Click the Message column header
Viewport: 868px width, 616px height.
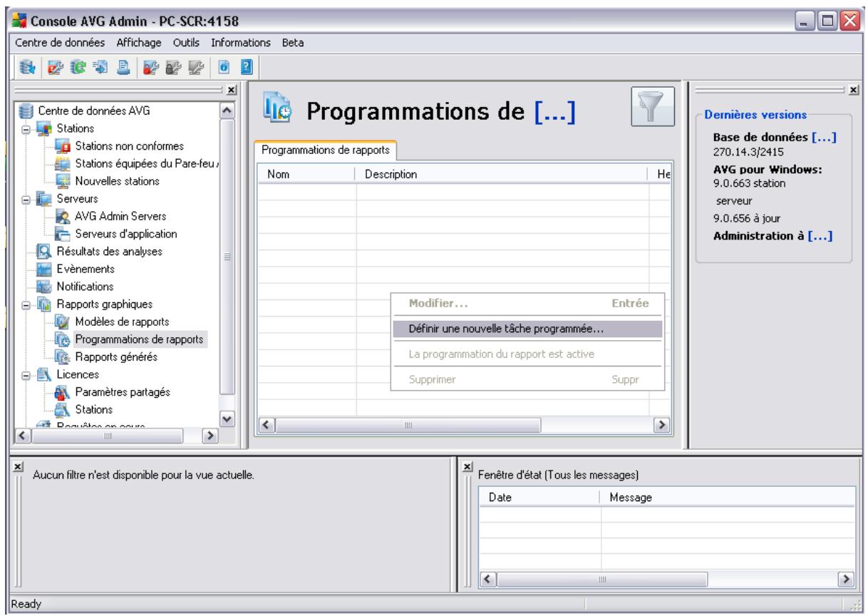[728, 496]
